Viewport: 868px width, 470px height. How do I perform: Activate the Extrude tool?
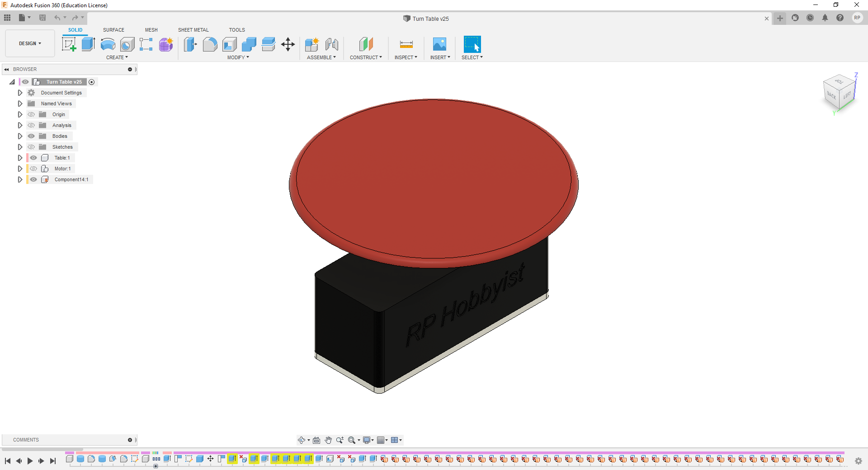tap(88, 44)
